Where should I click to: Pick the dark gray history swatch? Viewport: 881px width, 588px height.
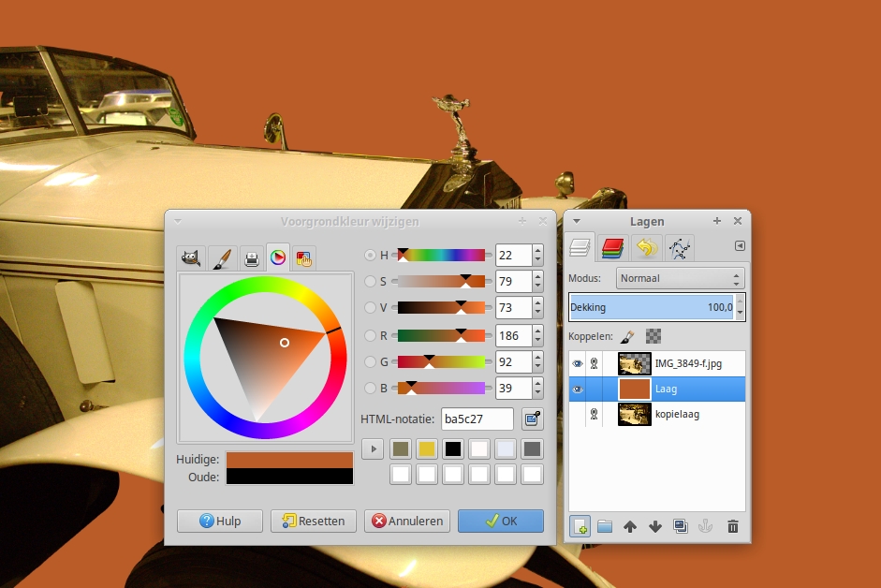point(532,448)
